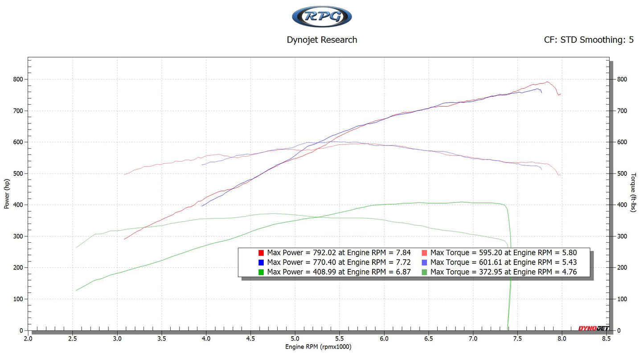Click the Max Torque 372.95 legend entry
644x362 pixels.
point(503,272)
